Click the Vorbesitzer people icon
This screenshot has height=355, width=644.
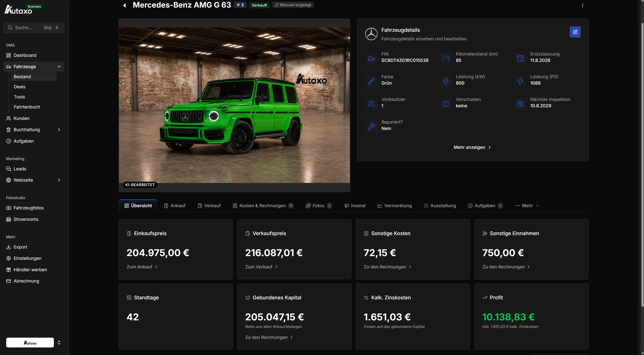[x=371, y=104]
